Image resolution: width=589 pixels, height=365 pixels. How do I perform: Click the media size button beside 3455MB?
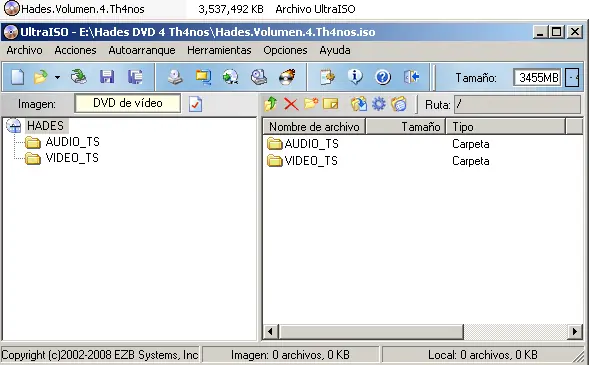572,78
